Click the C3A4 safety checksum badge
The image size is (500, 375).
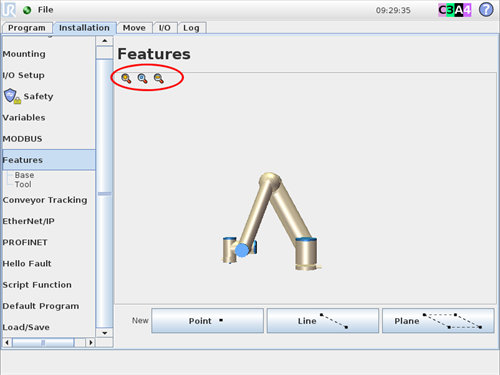pyautogui.click(x=455, y=10)
